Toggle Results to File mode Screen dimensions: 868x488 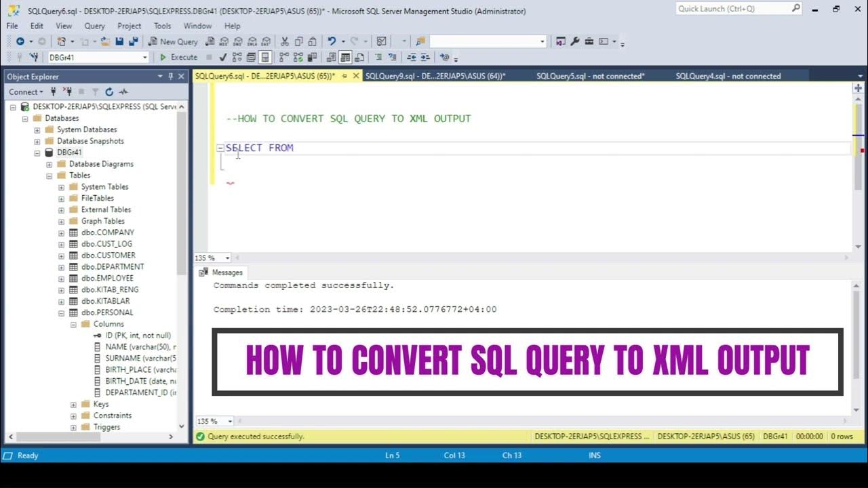point(359,57)
